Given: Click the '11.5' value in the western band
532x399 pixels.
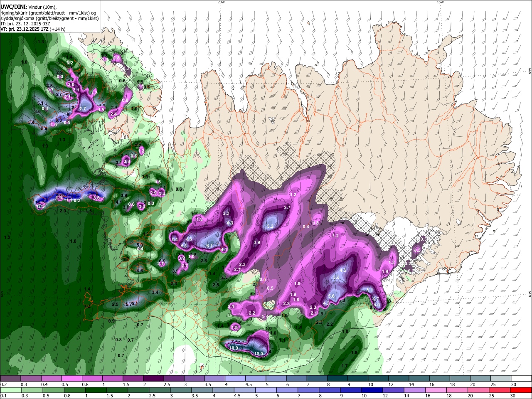Looking at the screenshot, I should coord(40,206).
